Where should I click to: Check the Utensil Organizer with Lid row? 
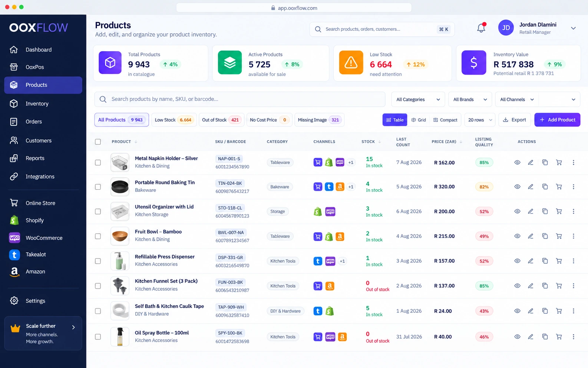(98, 211)
